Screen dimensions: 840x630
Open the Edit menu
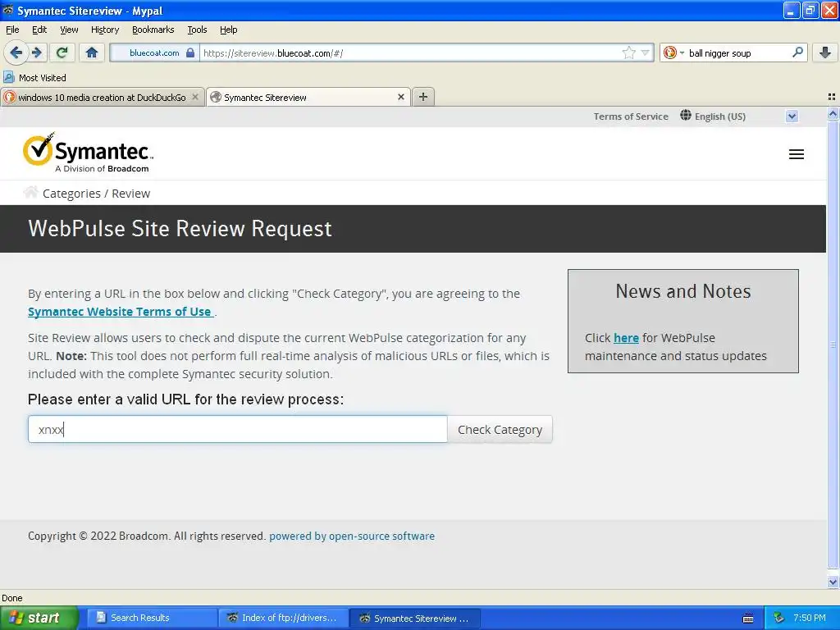(39, 30)
